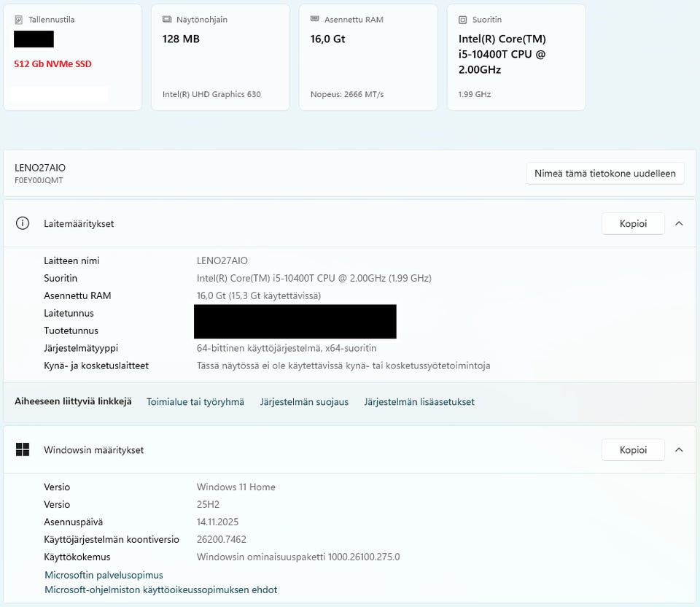
Task: Click the Käyttökokemus label
Action: tap(77, 557)
